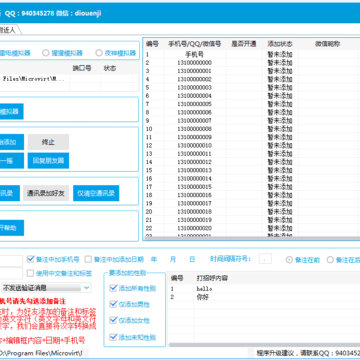Choose the 备注在后 radio option
Viewport: 360px width, 360px height.
click(343, 260)
